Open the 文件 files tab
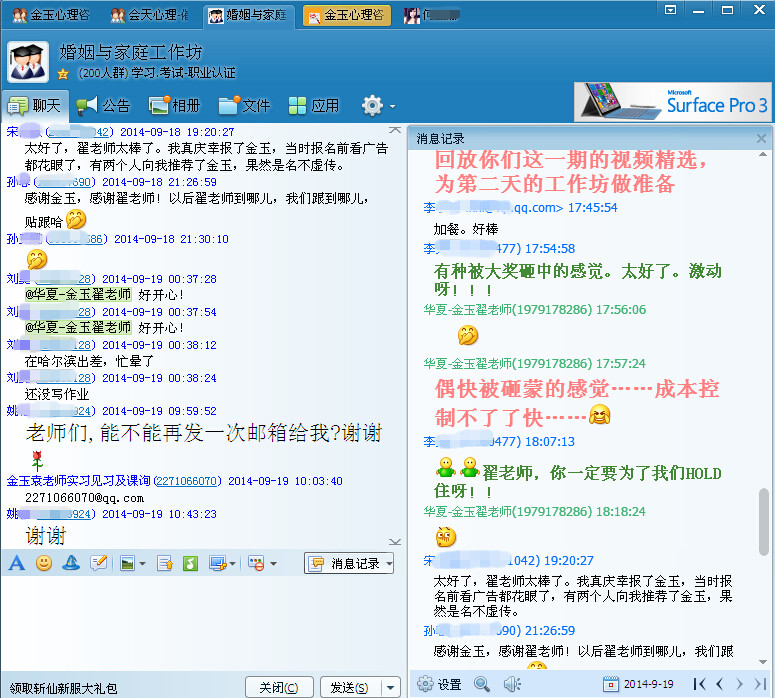This screenshot has height=698, width=775. (245, 105)
